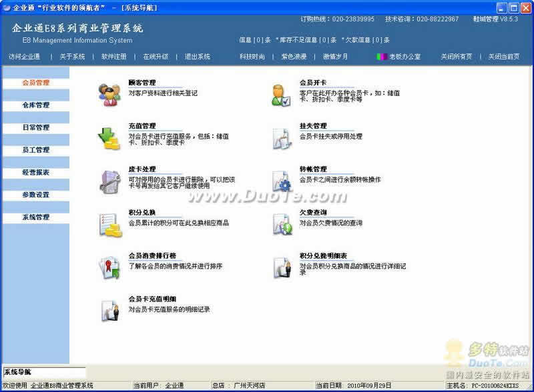Click 总店 广州天河店 in status bar
534x392 pixels.
click(238, 385)
